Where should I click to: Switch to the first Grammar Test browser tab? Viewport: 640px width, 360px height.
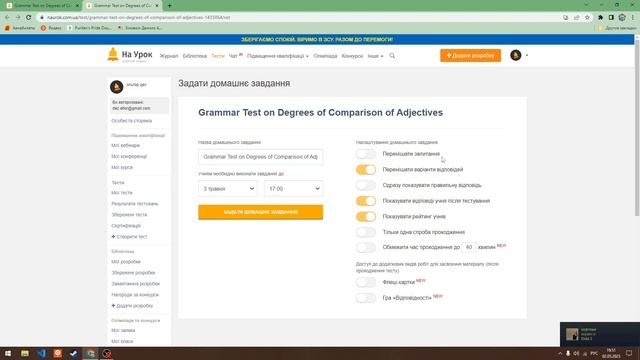point(42,6)
